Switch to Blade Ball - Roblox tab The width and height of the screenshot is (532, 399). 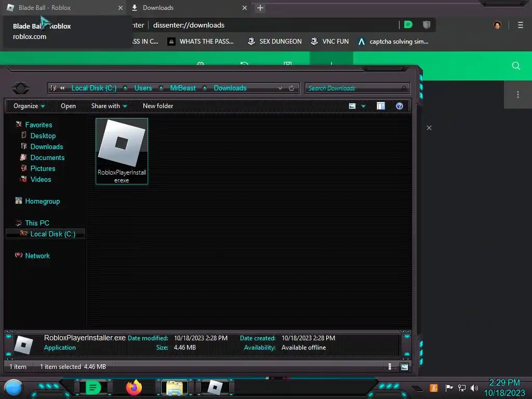pyautogui.click(x=63, y=7)
